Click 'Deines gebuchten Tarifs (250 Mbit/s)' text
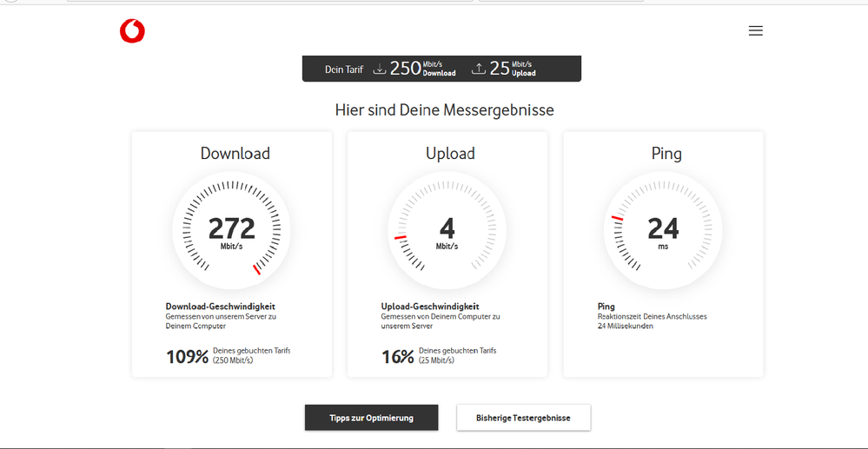The width and height of the screenshot is (868, 449). point(251,355)
